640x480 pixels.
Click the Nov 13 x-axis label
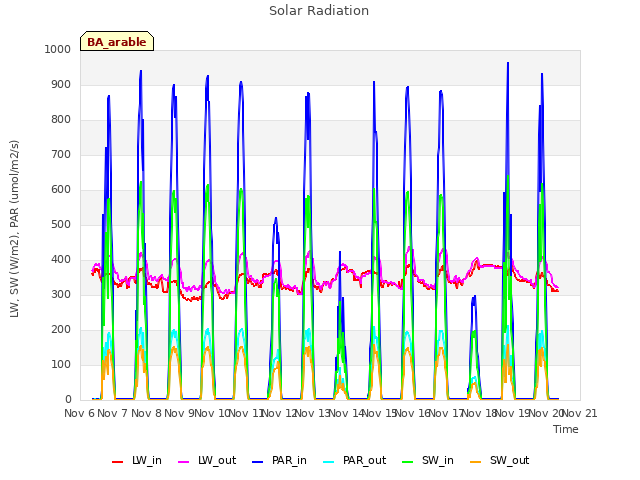click(x=312, y=413)
